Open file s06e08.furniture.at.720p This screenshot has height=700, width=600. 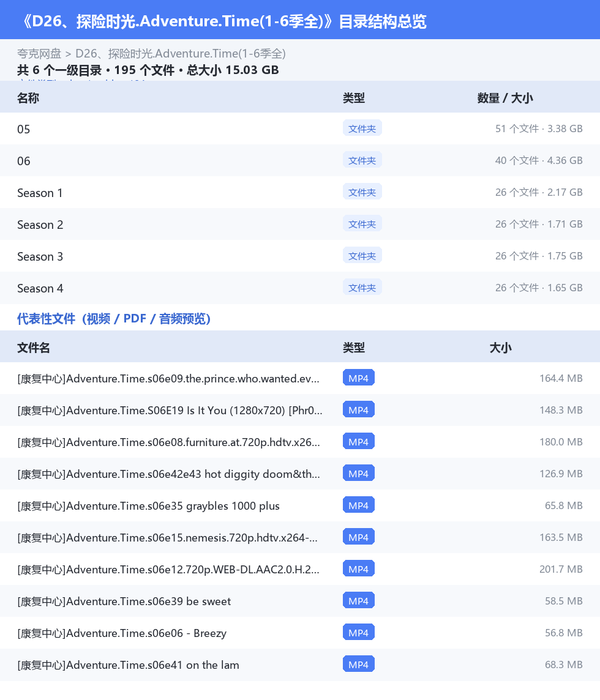(168, 442)
